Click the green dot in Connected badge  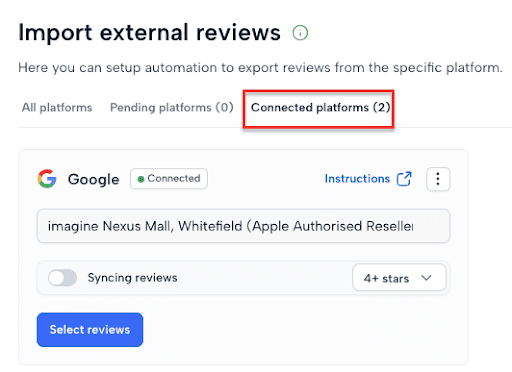click(141, 179)
